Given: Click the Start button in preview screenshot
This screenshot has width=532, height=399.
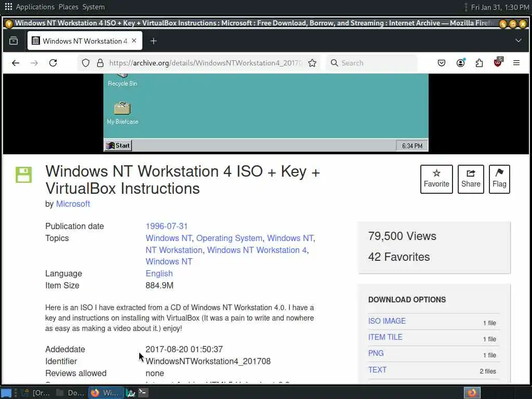Looking at the screenshot, I should tap(118, 145).
